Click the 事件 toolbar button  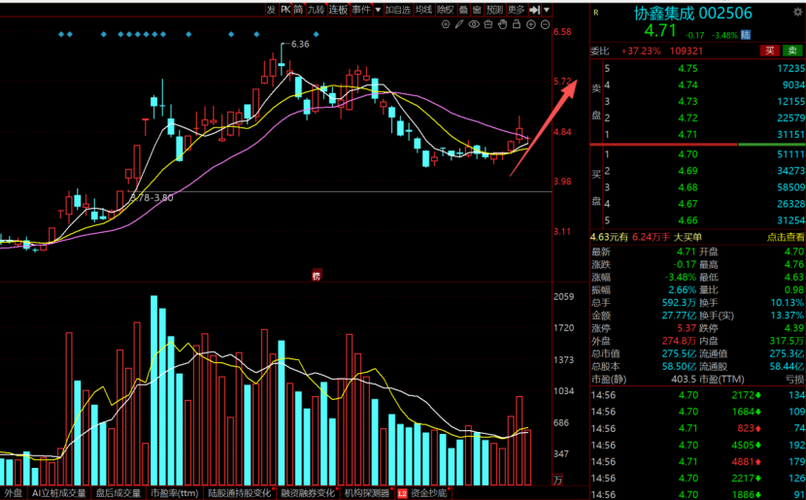tap(361, 9)
